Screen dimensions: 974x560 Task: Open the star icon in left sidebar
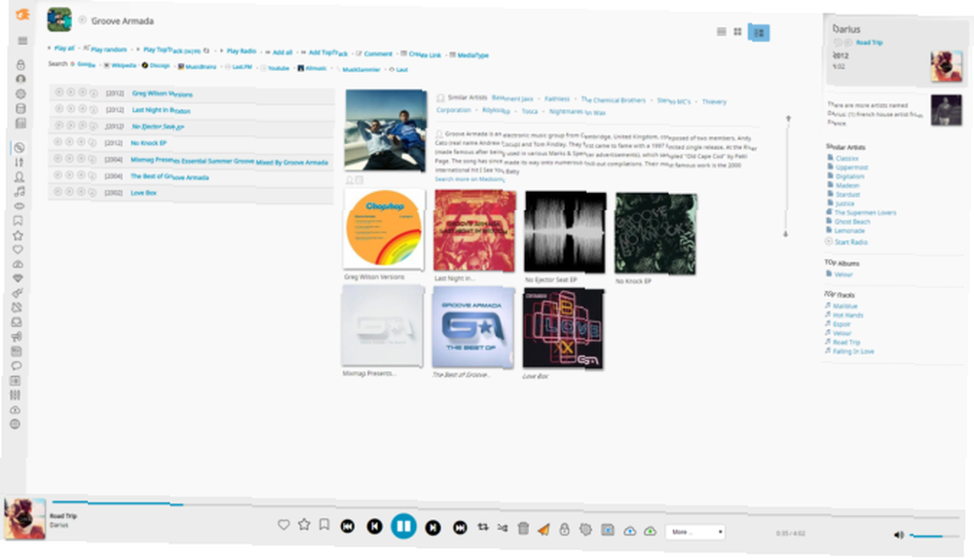(18, 236)
